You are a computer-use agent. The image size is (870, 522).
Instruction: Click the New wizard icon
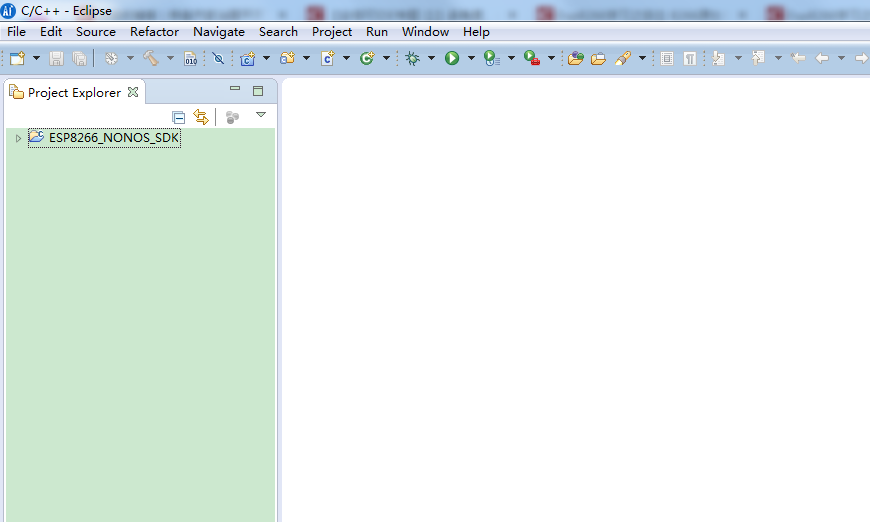17,58
